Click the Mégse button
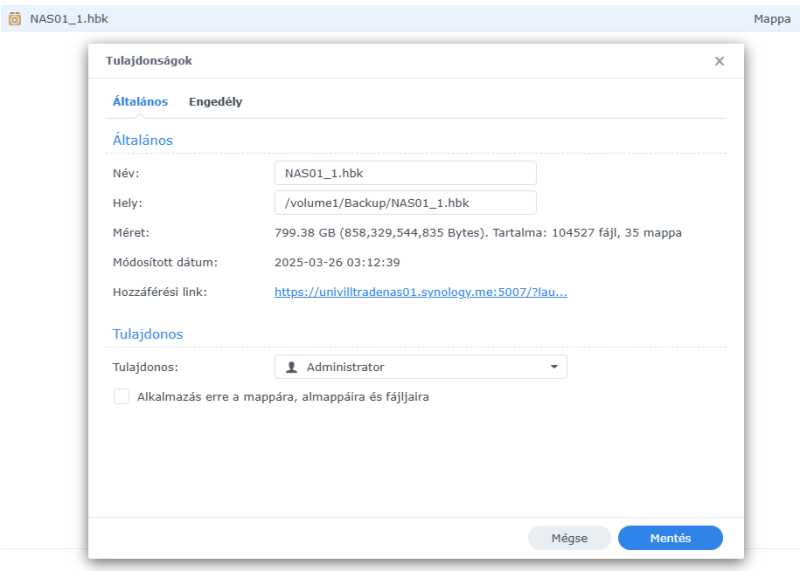Viewport: 800px width, 571px height. [569, 538]
